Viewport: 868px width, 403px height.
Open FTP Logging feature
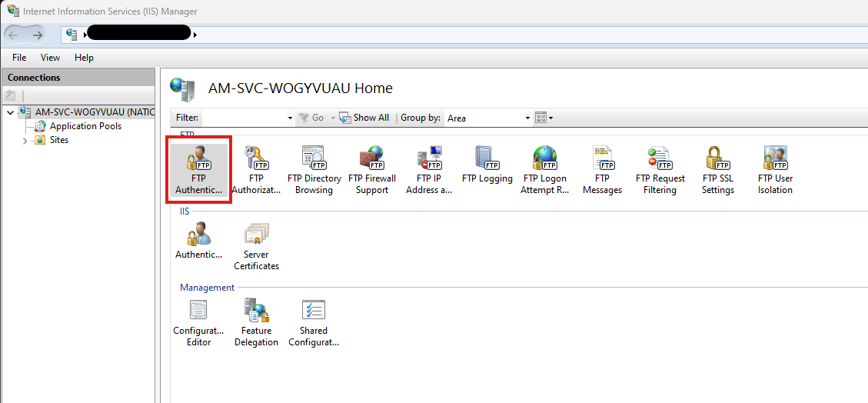[x=487, y=166]
